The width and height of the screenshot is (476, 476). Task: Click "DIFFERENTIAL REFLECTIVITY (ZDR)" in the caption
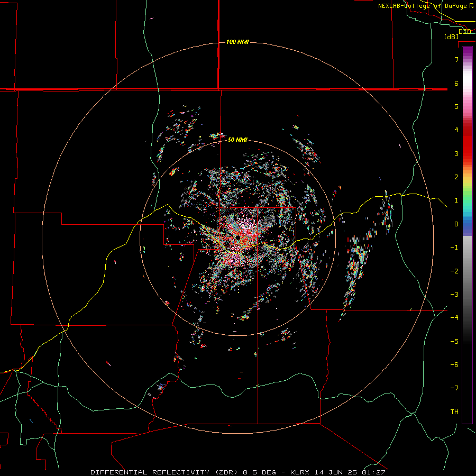pos(166,472)
